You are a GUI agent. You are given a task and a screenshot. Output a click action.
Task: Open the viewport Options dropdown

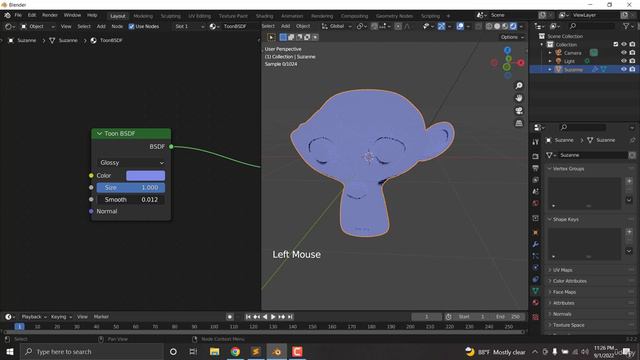[512, 37]
